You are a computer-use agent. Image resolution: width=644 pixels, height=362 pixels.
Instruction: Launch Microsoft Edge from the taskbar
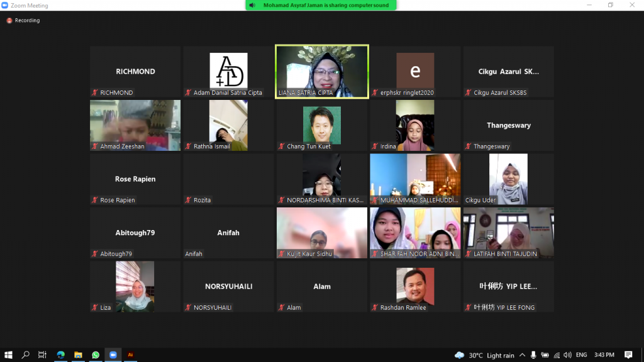tap(60, 355)
